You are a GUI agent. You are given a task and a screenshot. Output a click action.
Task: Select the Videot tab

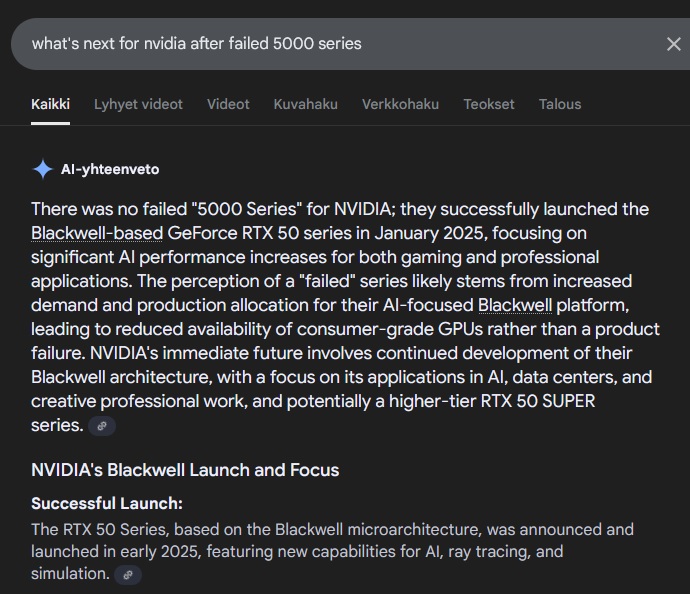pos(228,104)
